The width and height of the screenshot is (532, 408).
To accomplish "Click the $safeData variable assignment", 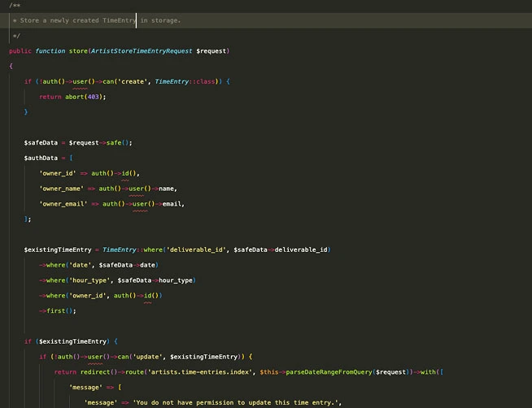I will tap(41, 142).
